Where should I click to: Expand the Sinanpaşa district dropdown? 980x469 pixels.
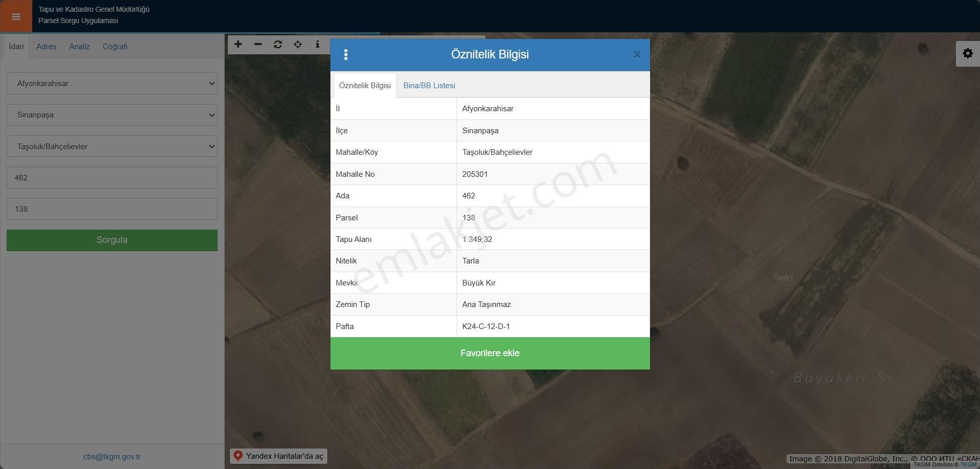point(112,115)
